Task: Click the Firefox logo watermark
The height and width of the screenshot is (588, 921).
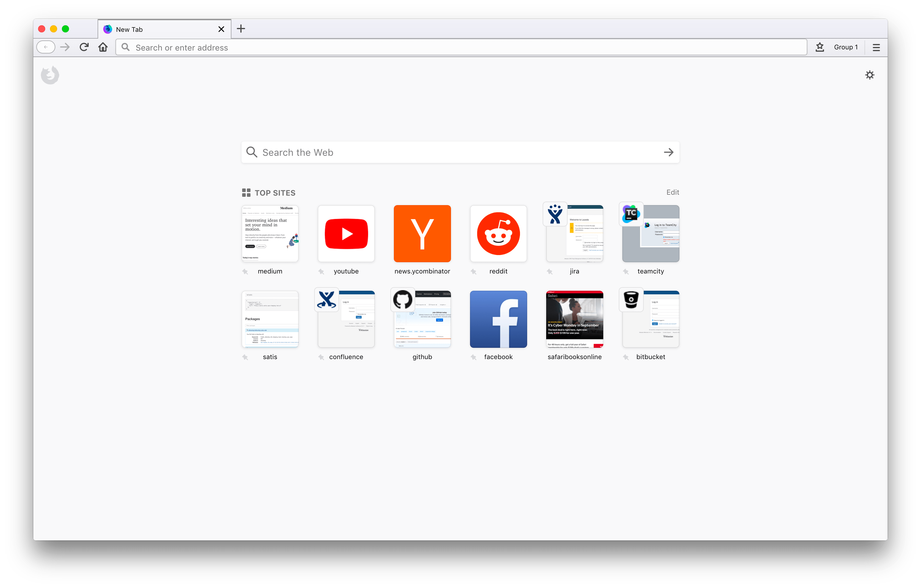Action: (x=50, y=75)
